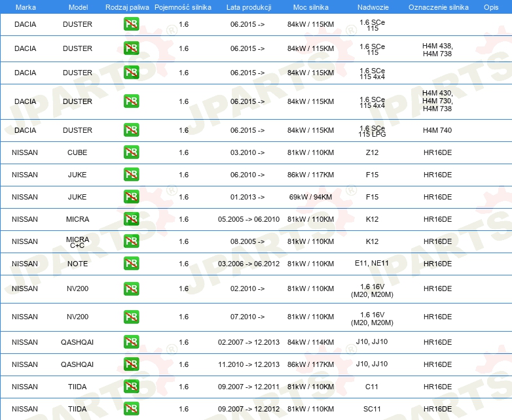Viewport: 512px width, 420px height.
Task: Click the fuel icon for Qashqai 84kW / 114KM
Action: (x=131, y=342)
